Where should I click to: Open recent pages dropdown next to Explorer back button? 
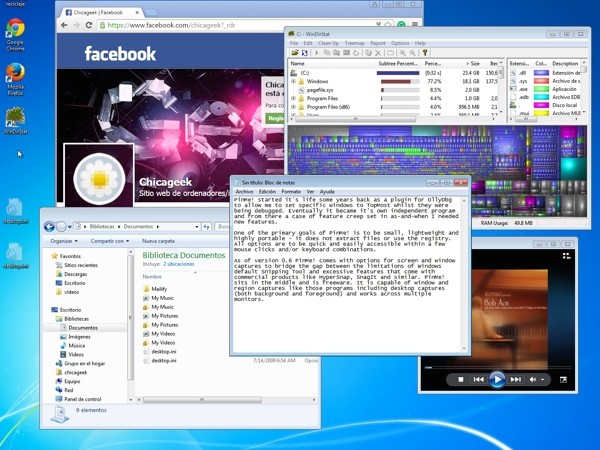click(x=70, y=227)
